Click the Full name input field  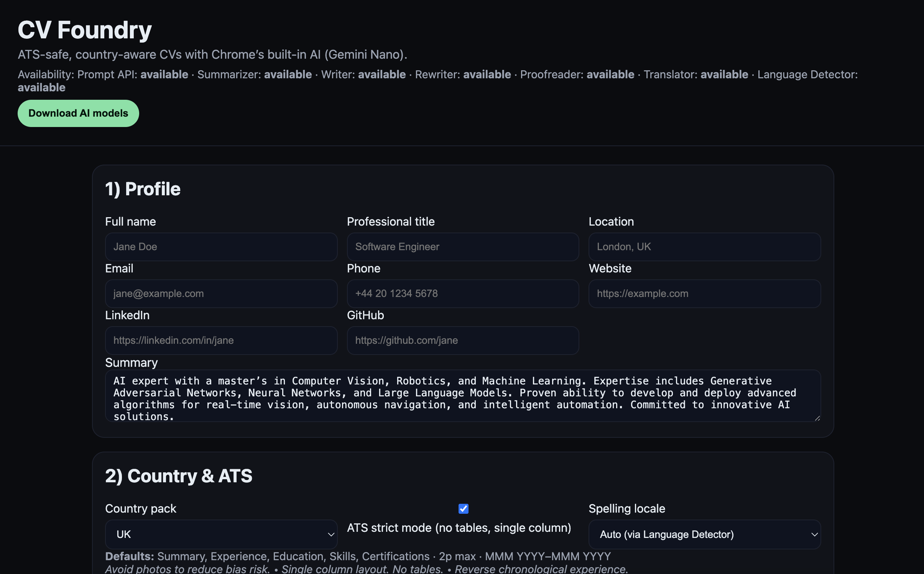pos(221,247)
